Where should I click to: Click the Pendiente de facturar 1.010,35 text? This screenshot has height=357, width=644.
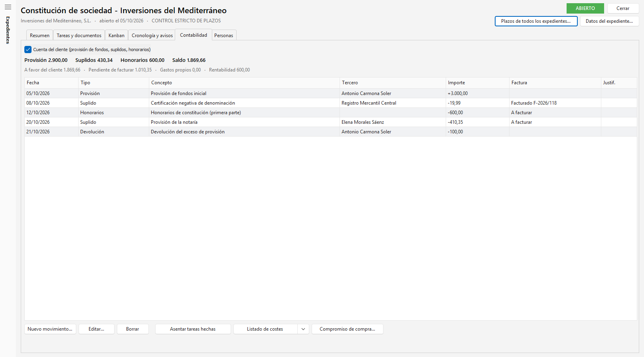120,70
